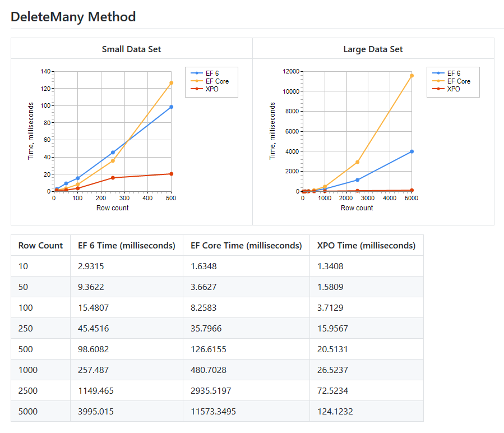Click XPO data point at 250 rows
The image size is (504, 433).
[x=113, y=178]
